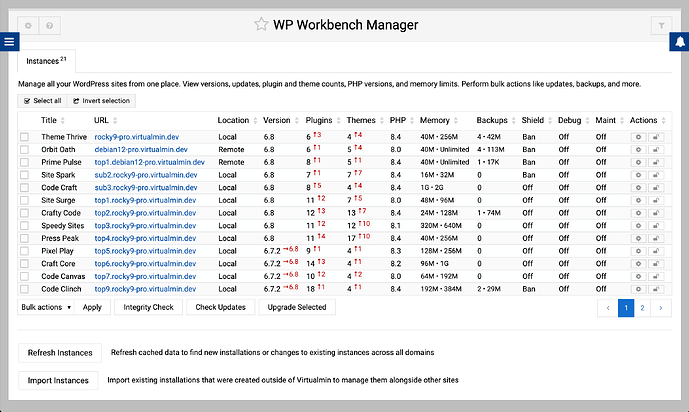
Task: Open settings gear for Pixel Play row
Action: [638, 251]
